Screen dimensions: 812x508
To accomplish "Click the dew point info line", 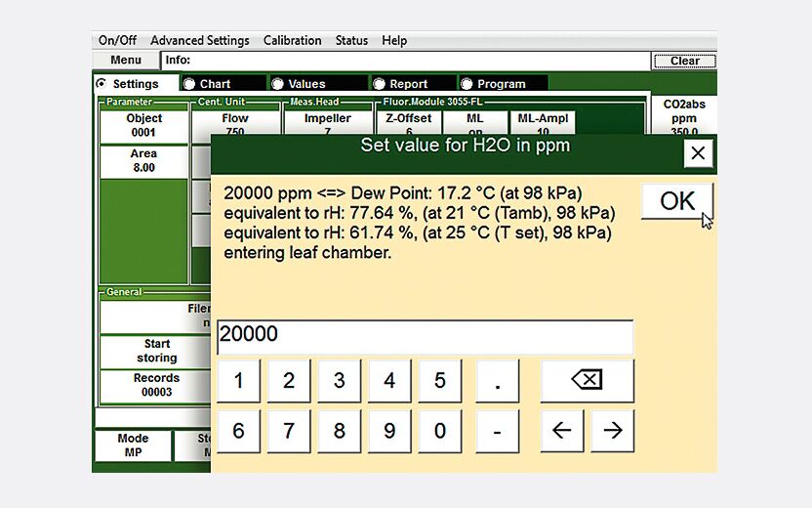I will click(x=403, y=193).
